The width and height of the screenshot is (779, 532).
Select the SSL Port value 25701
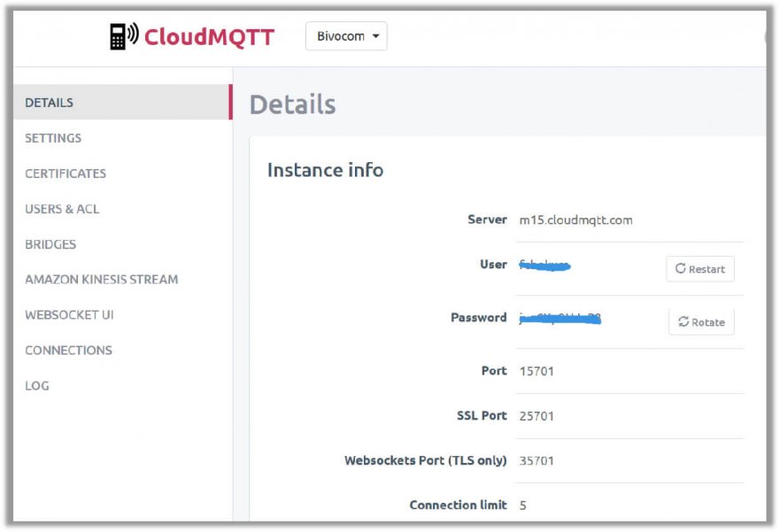(536, 416)
